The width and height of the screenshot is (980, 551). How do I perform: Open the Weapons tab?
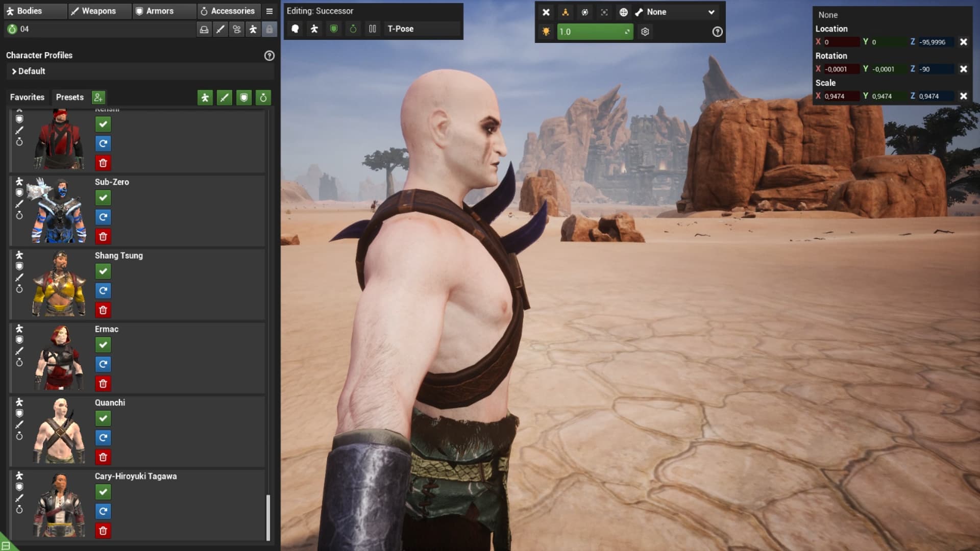coord(100,11)
